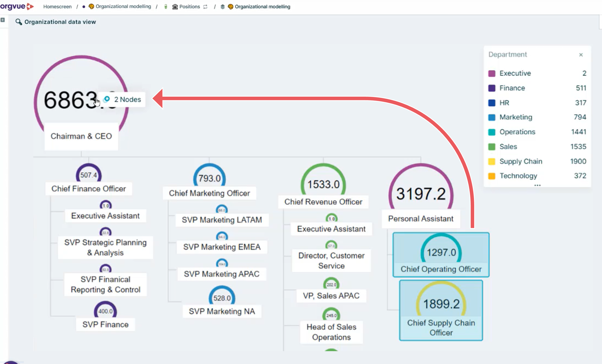Click the first Organizational modelling palette icon
This screenshot has height=364, width=602.
(91, 6)
